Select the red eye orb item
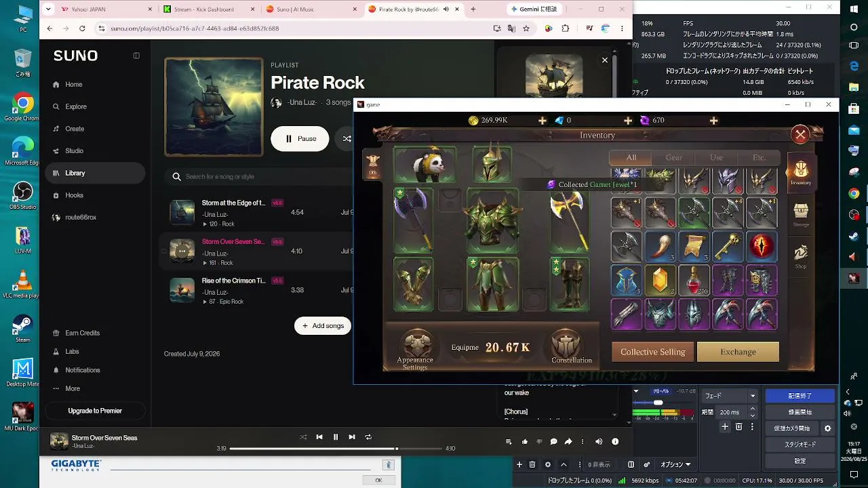This screenshot has width=868, height=488. coord(762,246)
